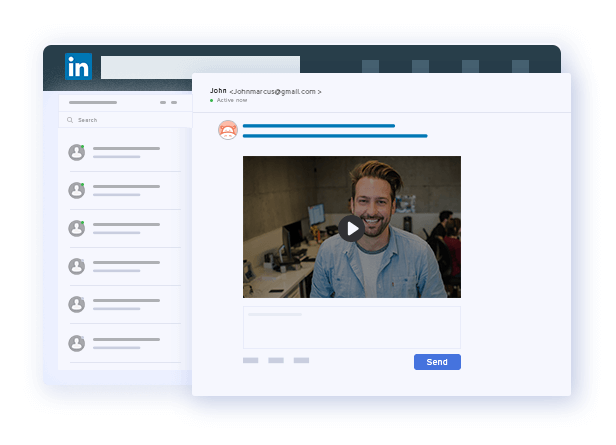Click the first navigation square in the header
The width and height of the screenshot is (616, 445).
tap(370, 67)
